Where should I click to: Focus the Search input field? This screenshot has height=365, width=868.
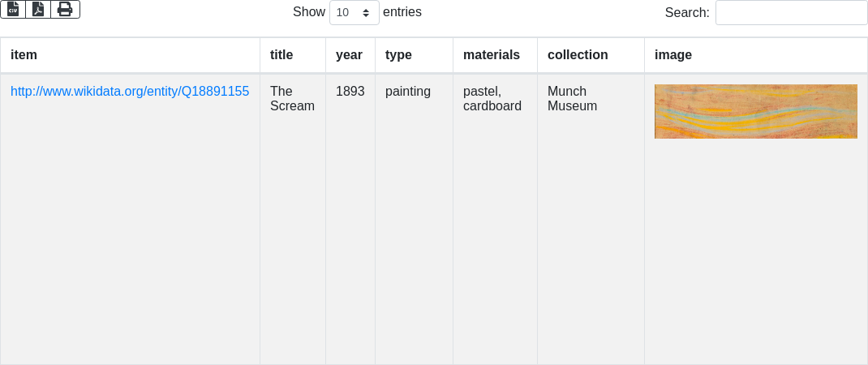[x=791, y=13]
